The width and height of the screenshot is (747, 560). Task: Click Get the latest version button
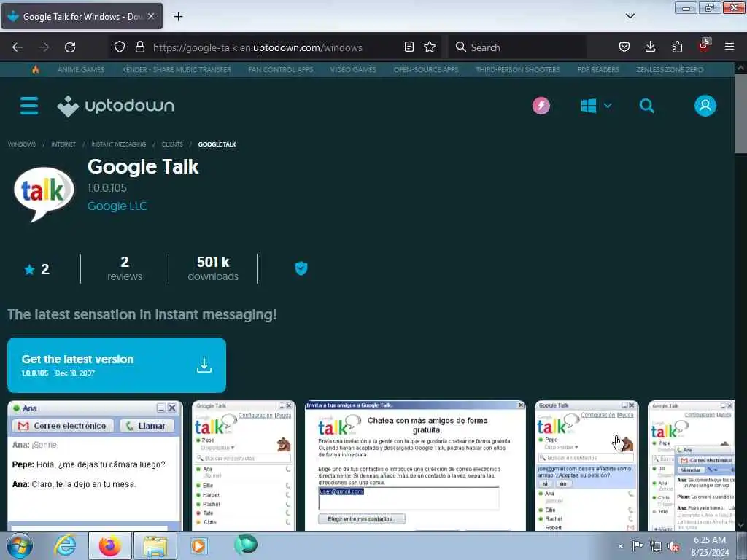(117, 365)
